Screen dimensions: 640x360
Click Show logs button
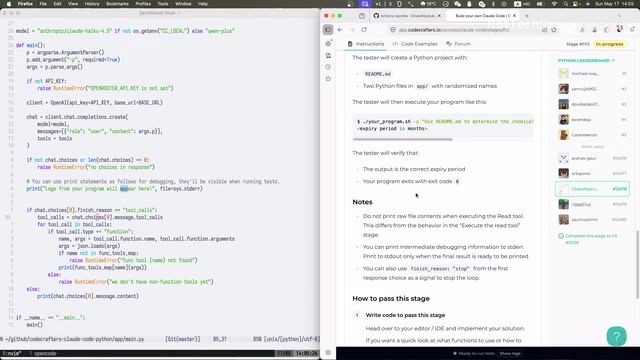[x=510, y=353]
